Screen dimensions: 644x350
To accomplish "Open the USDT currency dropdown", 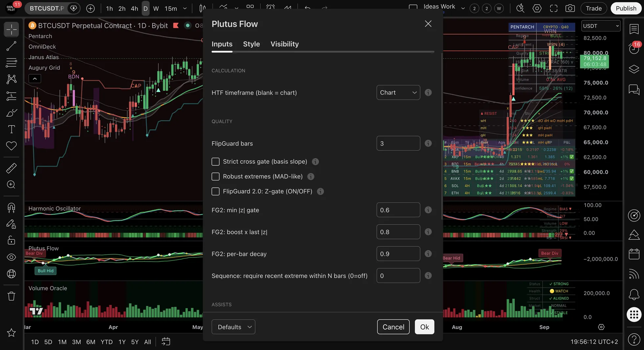I will click(x=601, y=26).
